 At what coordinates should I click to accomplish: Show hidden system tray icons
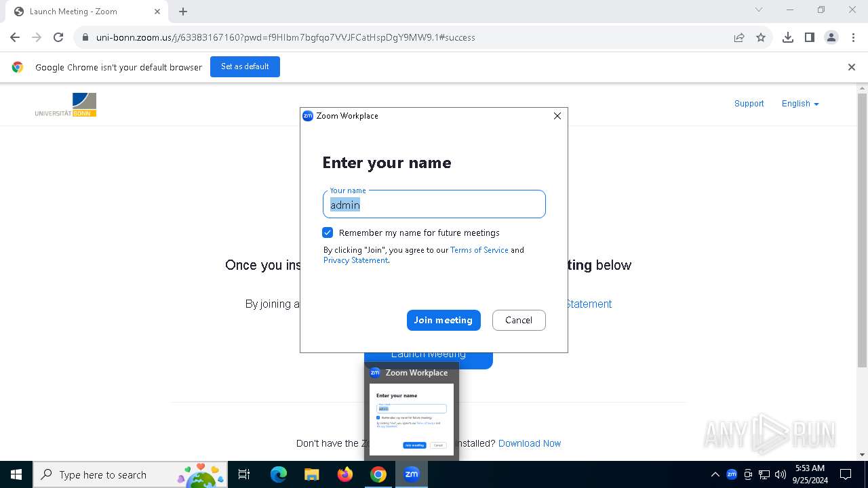tap(715, 474)
